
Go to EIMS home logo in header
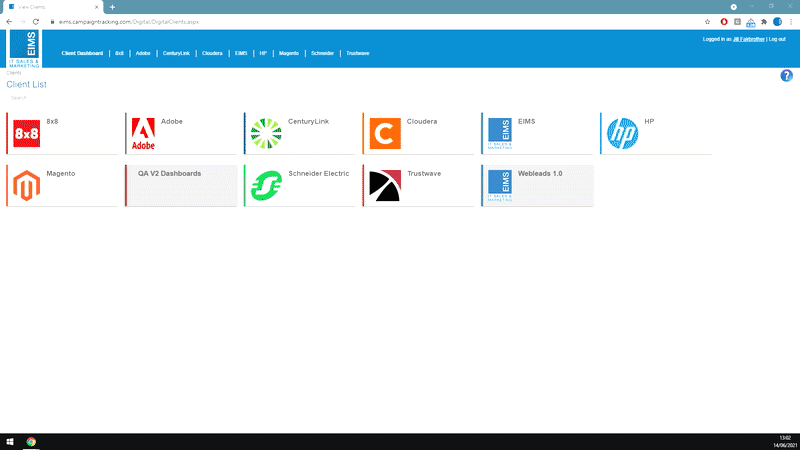[x=24, y=48]
